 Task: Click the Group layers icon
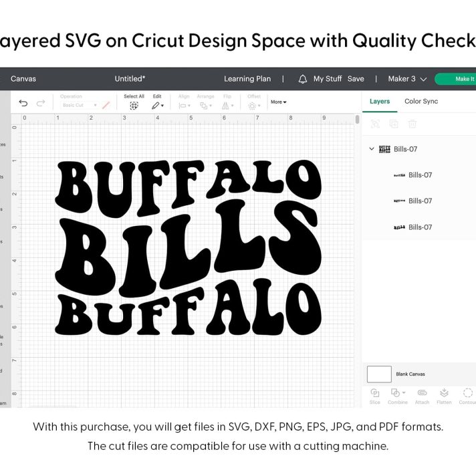375,124
